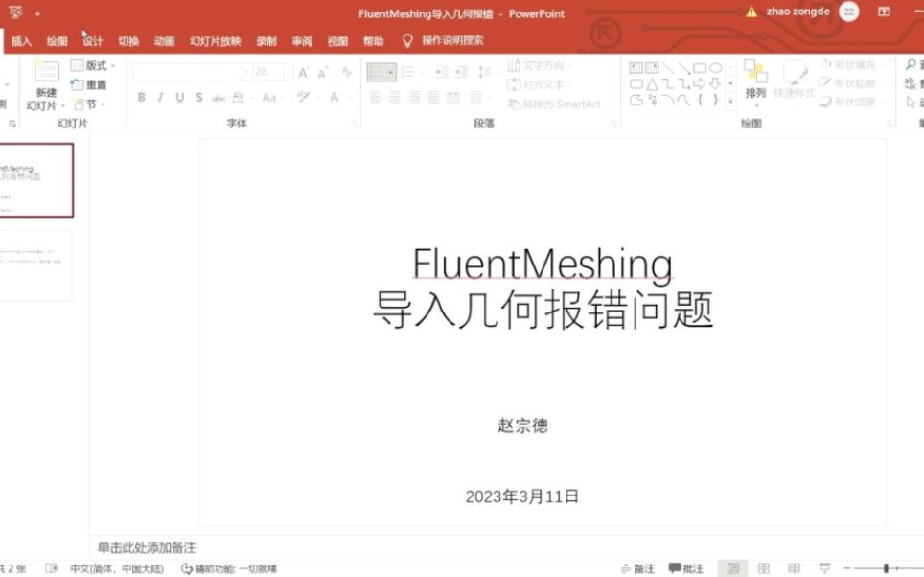Open the 插入 ribbon tab
The height and width of the screenshot is (577, 924).
click(21, 41)
